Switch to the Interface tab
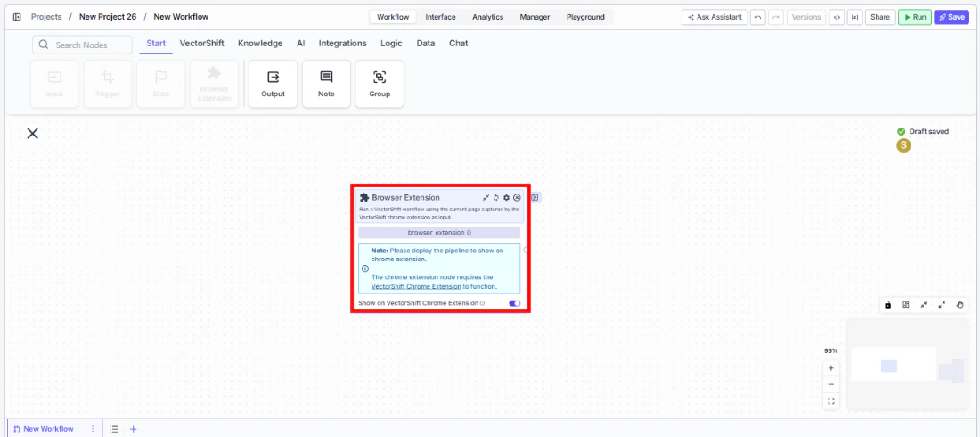This screenshot has width=980, height=437. tap(441, 17)
